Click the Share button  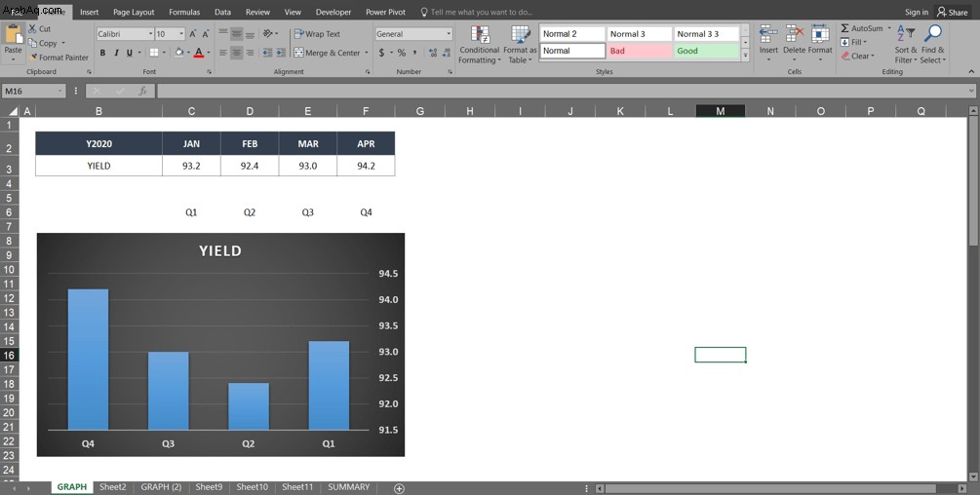pyautogui.click(x=952, y=12)
